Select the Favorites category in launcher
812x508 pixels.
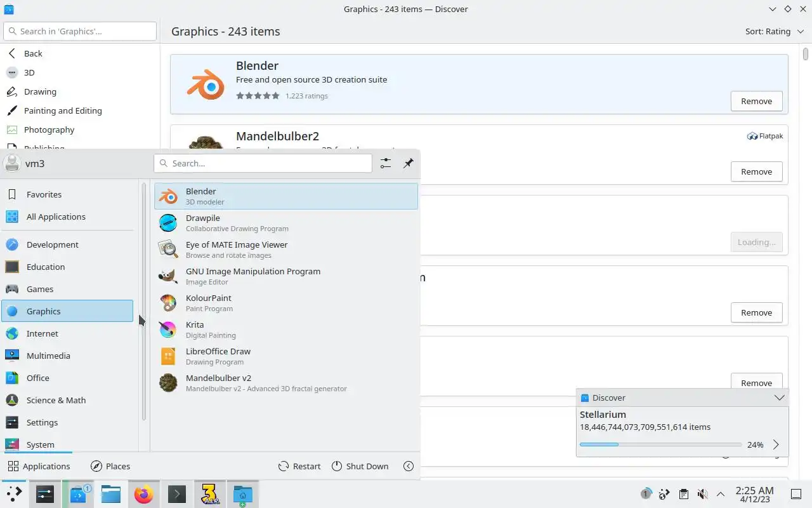(x=67, y=194)
